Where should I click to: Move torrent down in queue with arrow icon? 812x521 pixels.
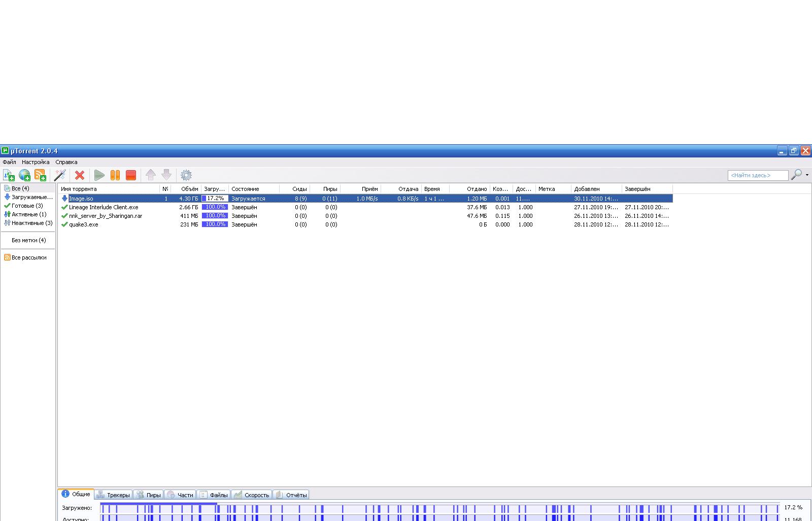(166, 175)
